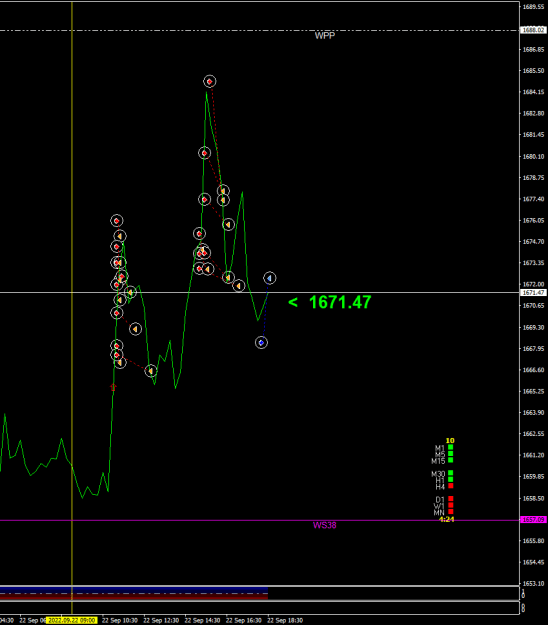The image size is (548, 625).
Task: Click the red H4 timeframe indicator square
Action: click(x=451, y=486)
